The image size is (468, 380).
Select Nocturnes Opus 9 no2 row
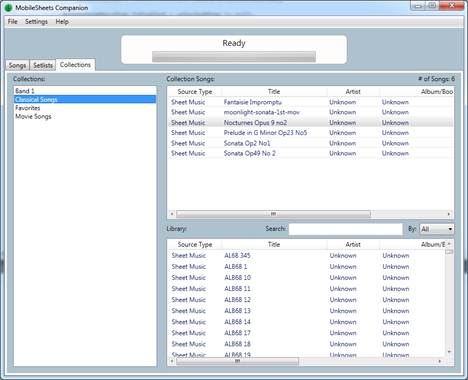(311, 123)
